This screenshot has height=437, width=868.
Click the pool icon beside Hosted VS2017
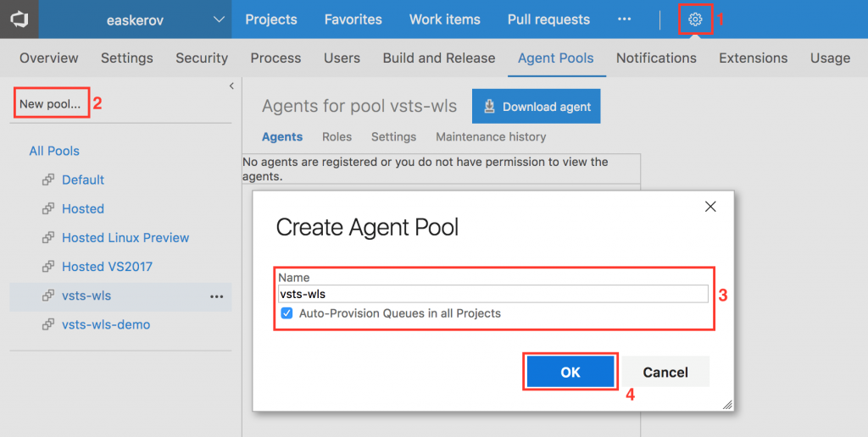coord(48,267)
